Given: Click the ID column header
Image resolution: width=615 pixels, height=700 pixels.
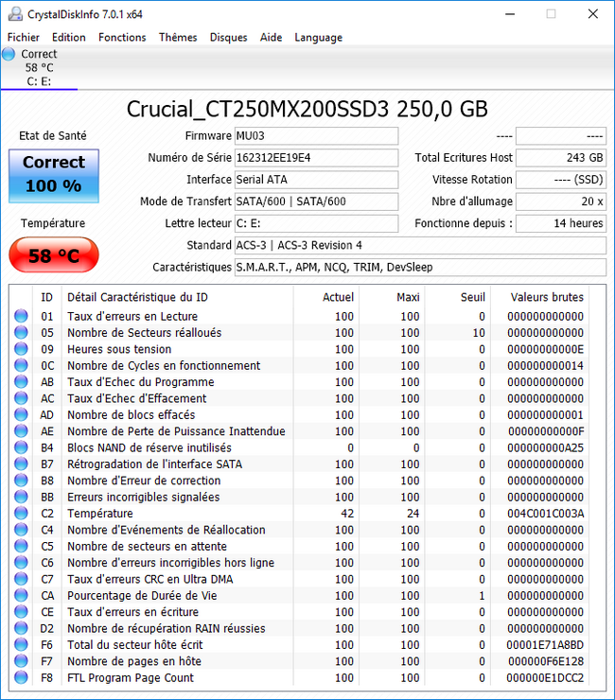Looking at the screenshot, I should [47, 297].
